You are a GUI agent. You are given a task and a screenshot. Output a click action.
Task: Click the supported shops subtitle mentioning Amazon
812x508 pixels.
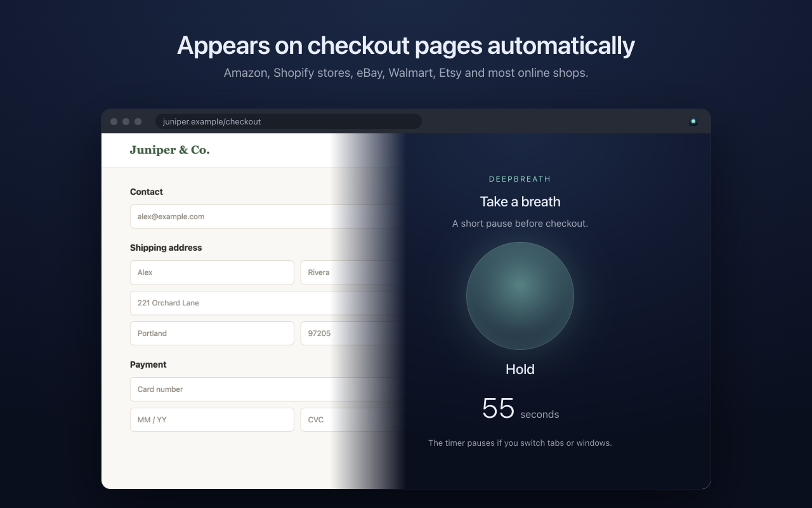click(x=406, y=73)
